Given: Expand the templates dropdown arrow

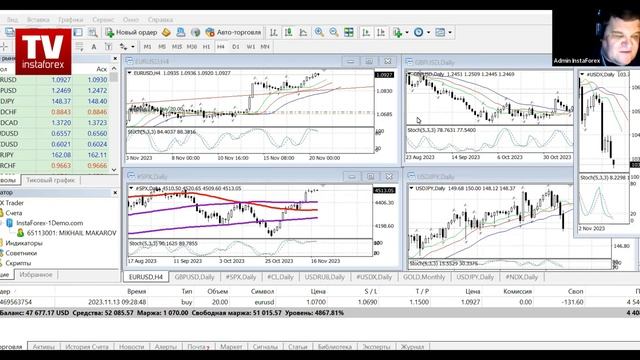Looking at the screenshot, I should (450, 32).
